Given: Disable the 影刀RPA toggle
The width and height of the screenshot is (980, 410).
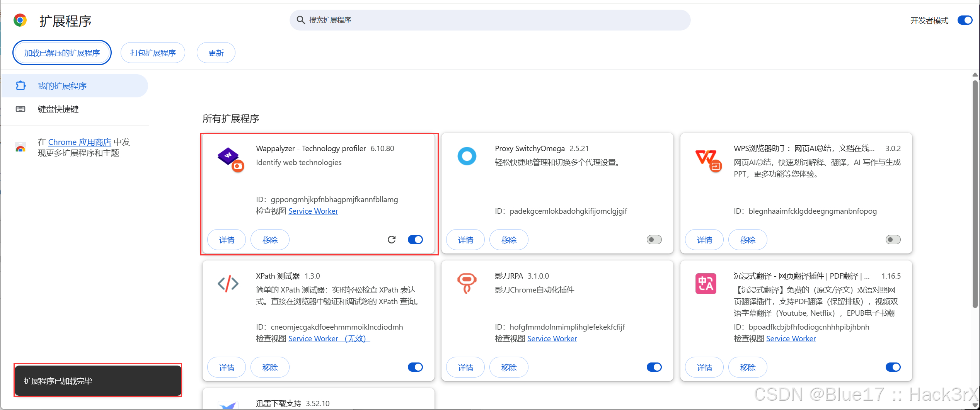Looking at the screenshot, I should tap(654, 367).
